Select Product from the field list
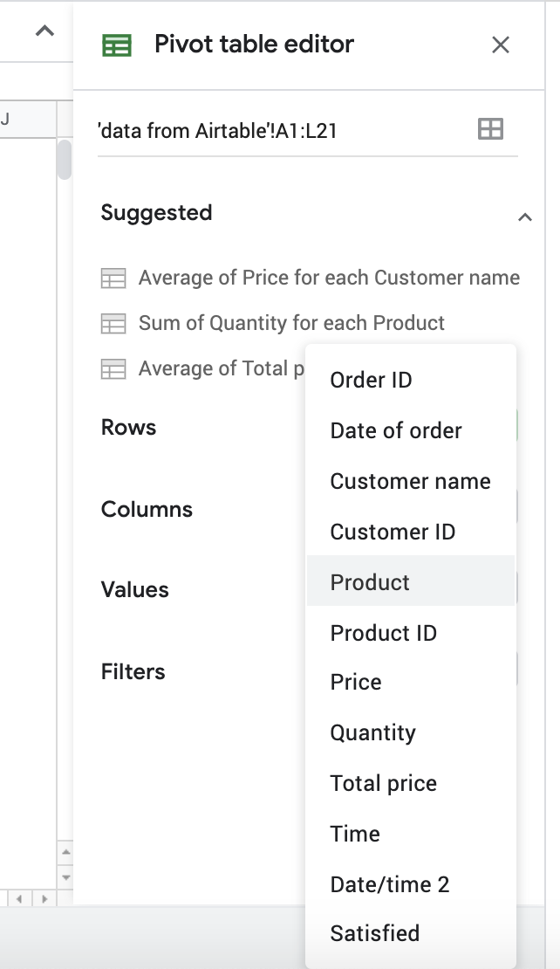This screenshot has width=560, height=969. pyautogui.click(x=369, y=581)
